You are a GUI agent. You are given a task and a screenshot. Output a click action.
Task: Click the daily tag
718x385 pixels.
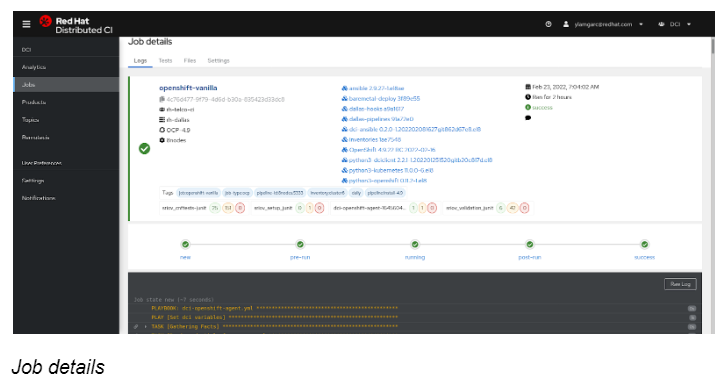click(356, 193)
